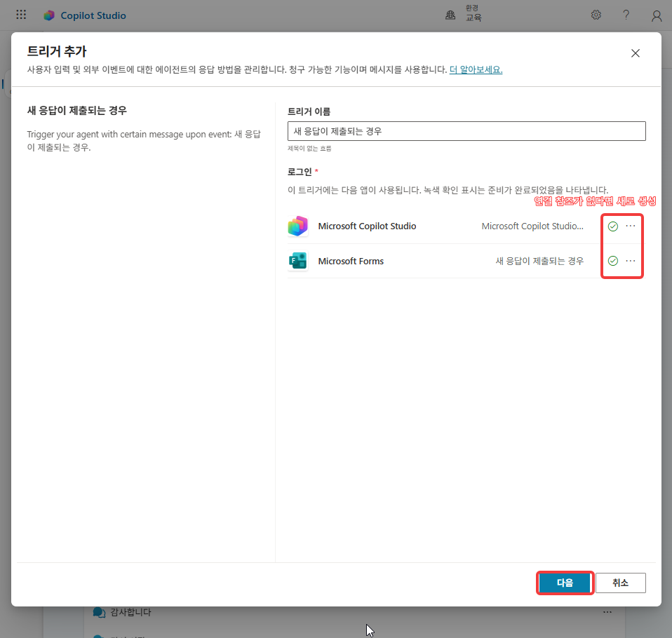Click the 새 응답이 제출되는 경우 heading
Image resolution: width=672 pixels, height=638 pixels.
[77, 111]
